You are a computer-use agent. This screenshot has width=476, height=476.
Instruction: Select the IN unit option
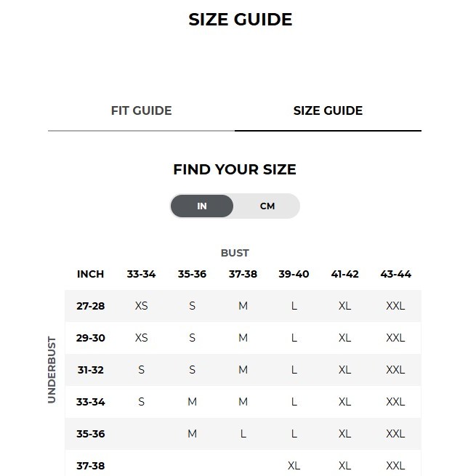(x=202, y=206)
